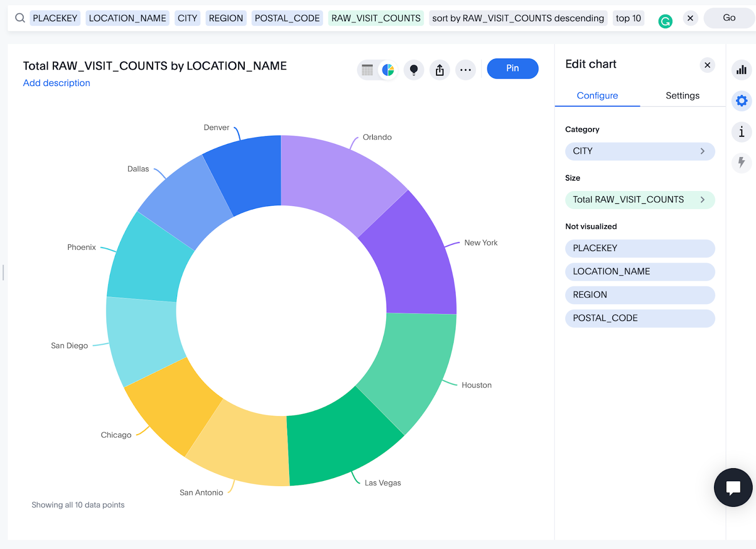Switch to the Settings tab
The width and height of the screenshot is (756, 549).
(682, 96)
